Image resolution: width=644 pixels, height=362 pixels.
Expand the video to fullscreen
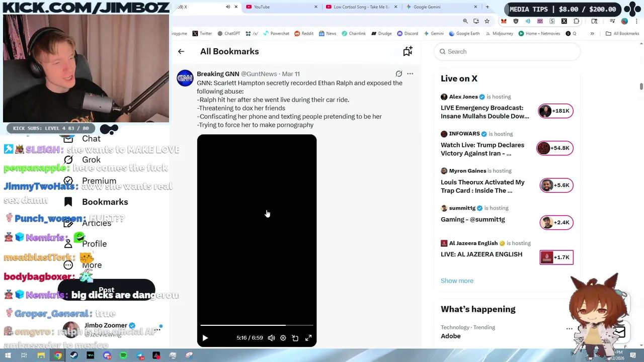[x=308, y=338]
